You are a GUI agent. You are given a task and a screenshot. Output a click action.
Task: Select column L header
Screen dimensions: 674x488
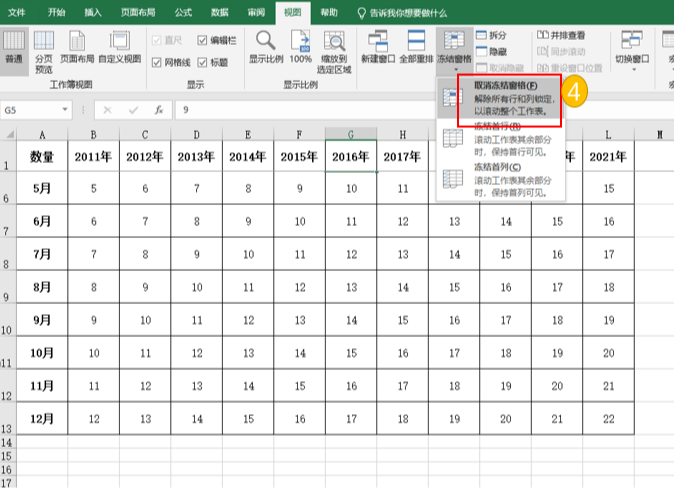click(609, 135)
